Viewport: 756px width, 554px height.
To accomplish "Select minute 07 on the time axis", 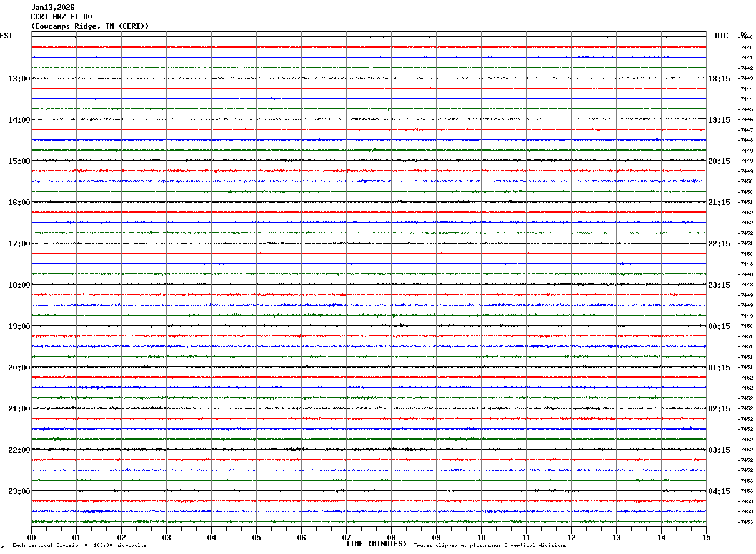I will tap(346, 537).
